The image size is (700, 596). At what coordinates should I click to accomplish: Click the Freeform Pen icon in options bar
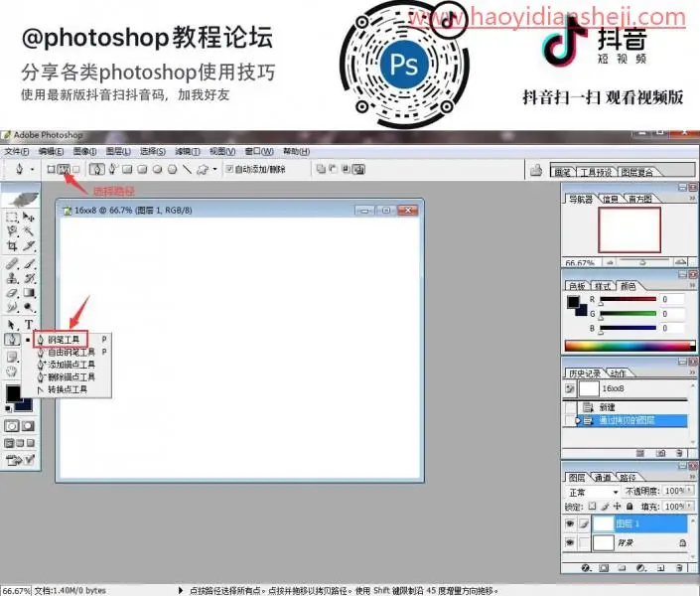[x=112, y=169]
